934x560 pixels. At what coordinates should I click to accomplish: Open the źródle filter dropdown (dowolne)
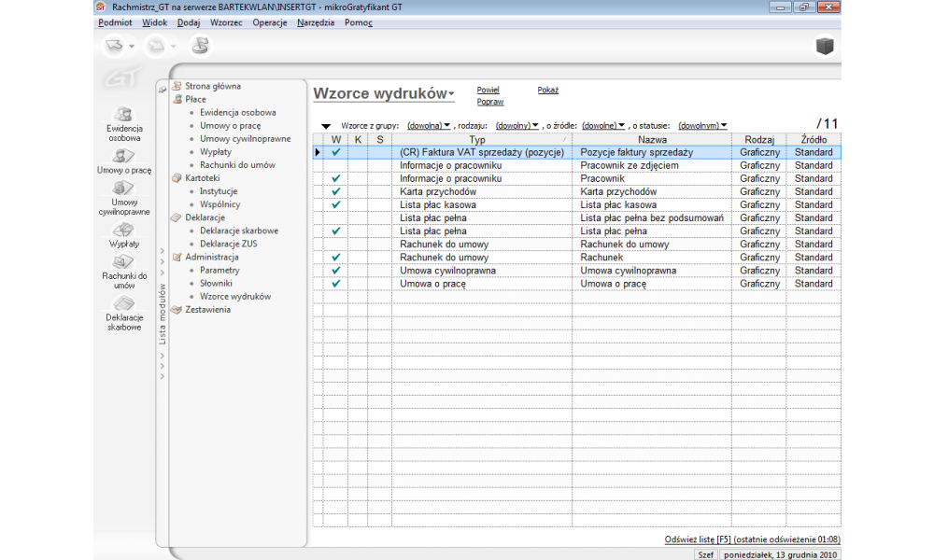coord(603,126)
